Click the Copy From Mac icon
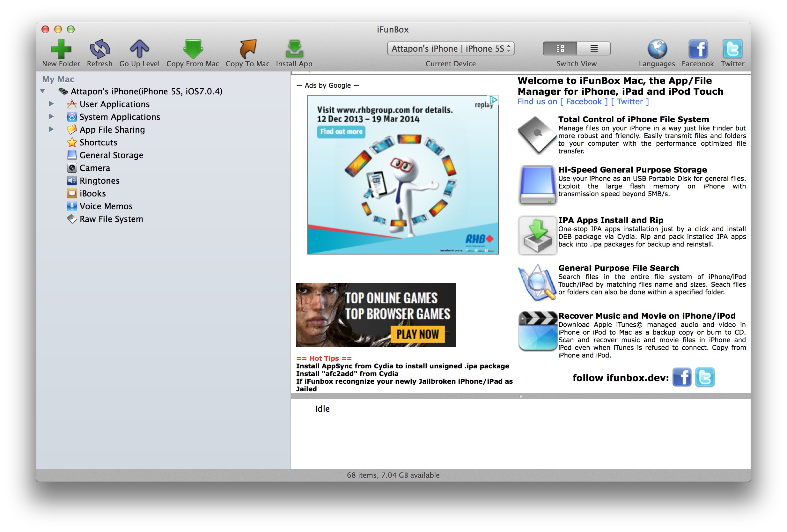Image resolution: width=787 pixels, height=532 pixels. point(193,49)
